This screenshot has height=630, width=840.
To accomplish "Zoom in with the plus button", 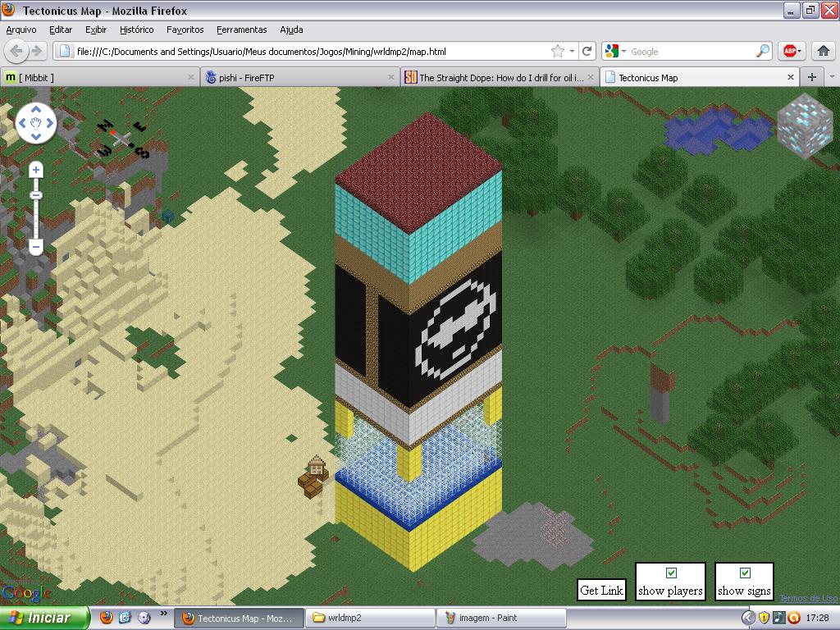I will click(36, 170).
